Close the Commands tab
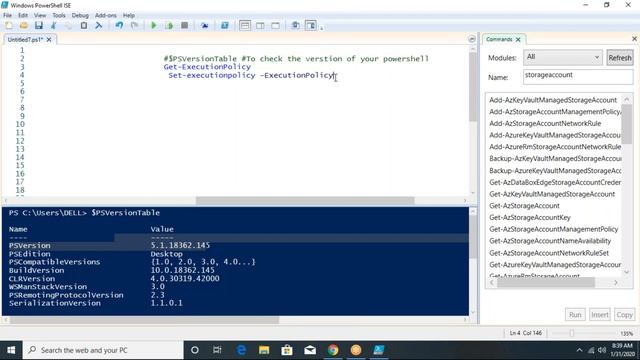The height and width of the screenshot is (360, 640). (x=518, y=40)
